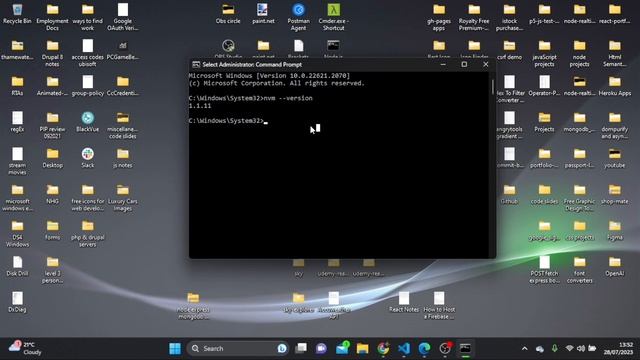Open Task View on the taskbar

point(301,348)
